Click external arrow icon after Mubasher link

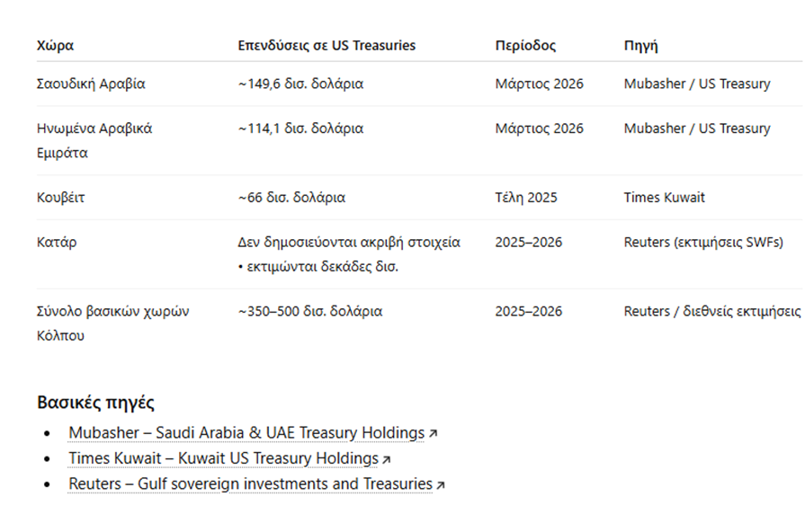tap(433, 434)
